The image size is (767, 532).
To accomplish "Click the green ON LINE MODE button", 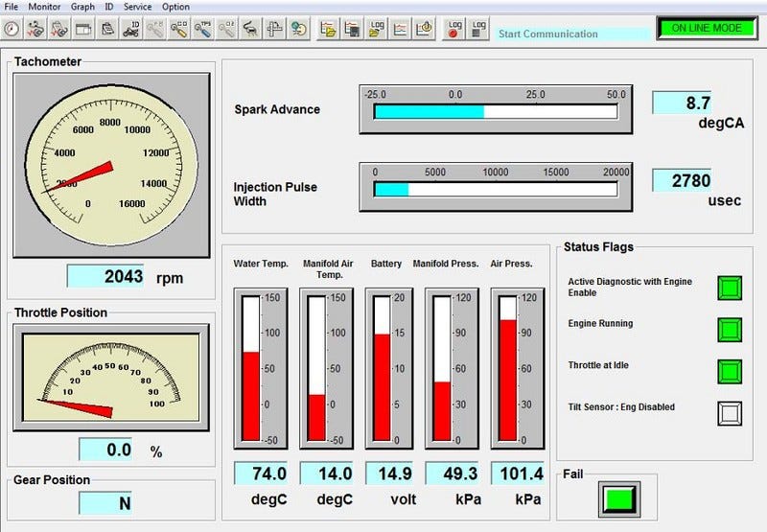I will (x=707, y=28).
